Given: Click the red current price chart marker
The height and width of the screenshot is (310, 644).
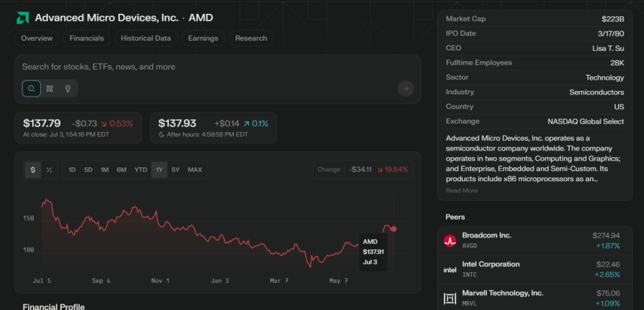Looking at the screenshot, I should coord(394,229).
